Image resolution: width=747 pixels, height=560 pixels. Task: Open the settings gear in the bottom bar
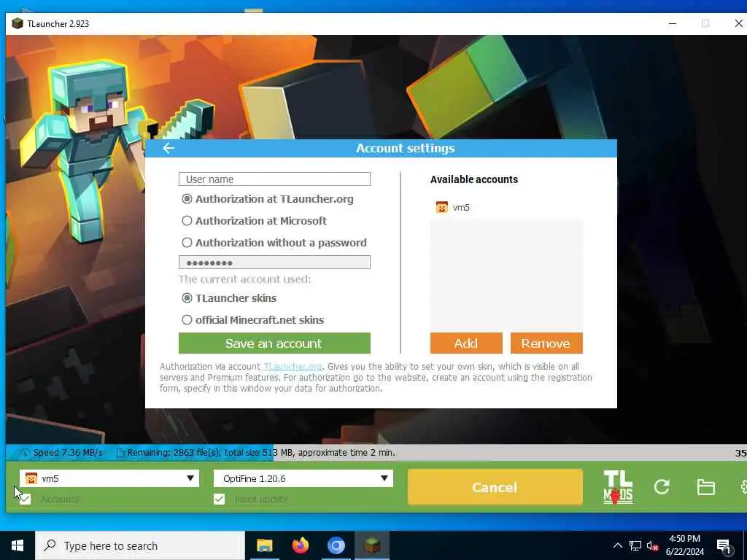743,487
